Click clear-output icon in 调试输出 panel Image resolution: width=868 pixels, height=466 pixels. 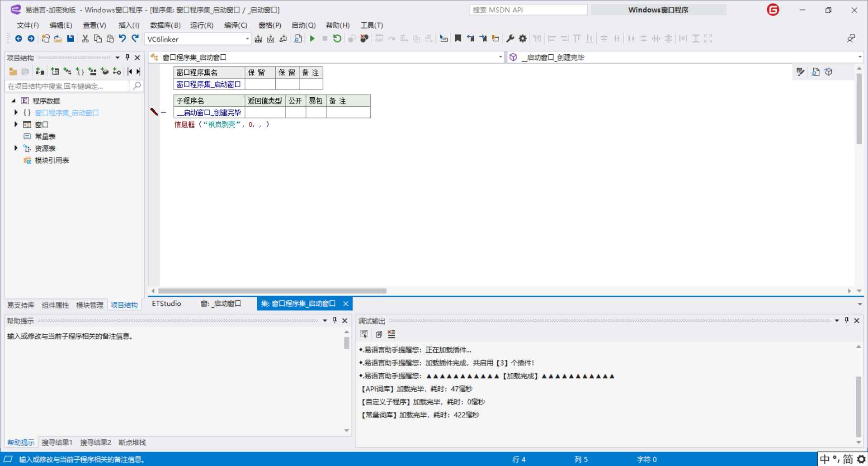click(x=392, y=334)
